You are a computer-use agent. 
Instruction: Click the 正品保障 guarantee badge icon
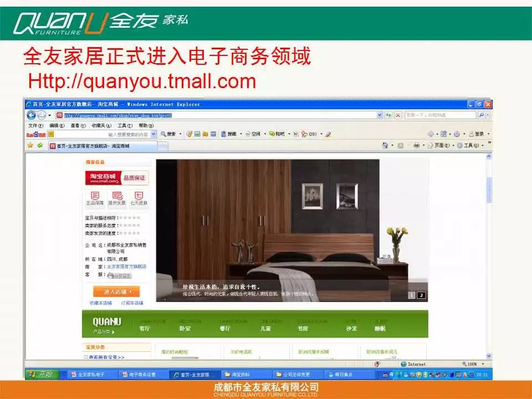tap(94, 195)
